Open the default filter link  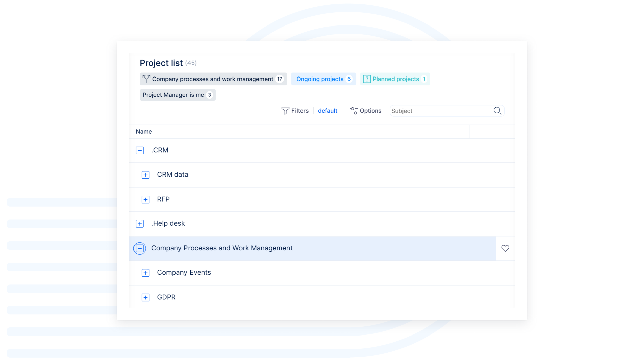(327, 111)
